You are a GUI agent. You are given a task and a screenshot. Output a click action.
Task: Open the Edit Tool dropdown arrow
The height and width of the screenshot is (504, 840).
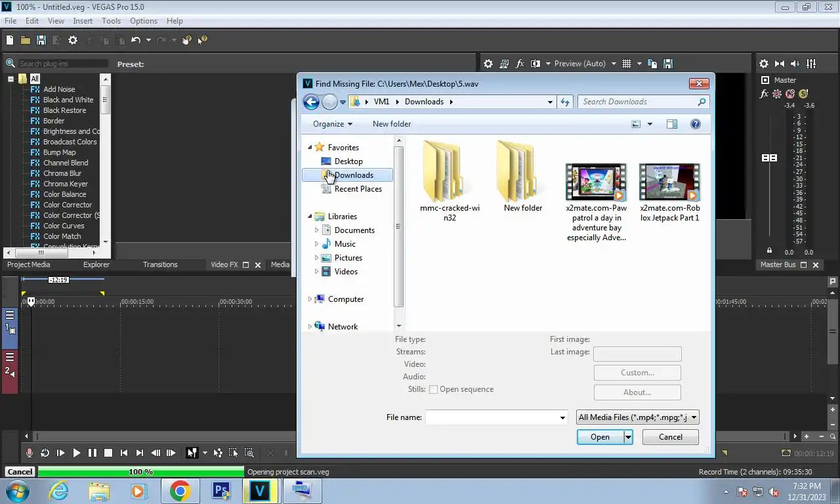pos(205,453)
